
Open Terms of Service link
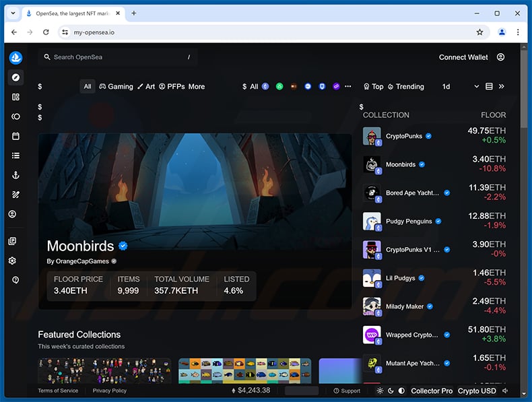58,391
